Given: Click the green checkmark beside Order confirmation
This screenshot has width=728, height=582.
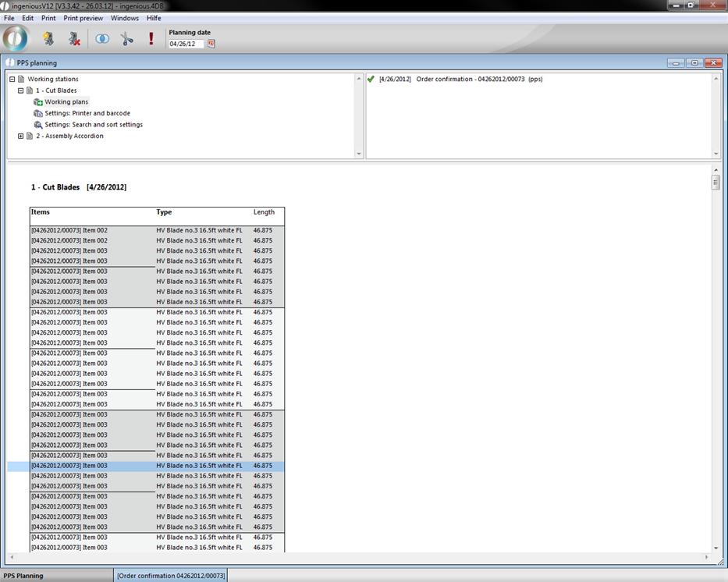Looking at the screenshot, I should [371, 79].
